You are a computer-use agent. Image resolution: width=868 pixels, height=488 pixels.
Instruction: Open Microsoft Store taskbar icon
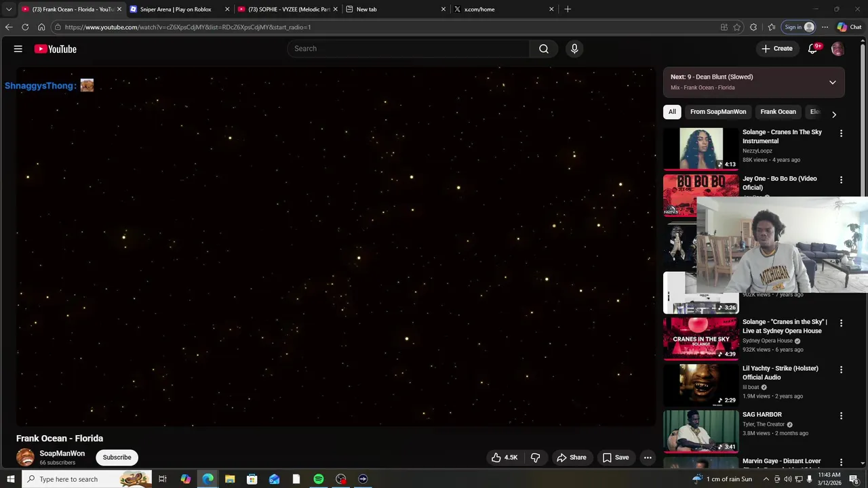(252, 479)
